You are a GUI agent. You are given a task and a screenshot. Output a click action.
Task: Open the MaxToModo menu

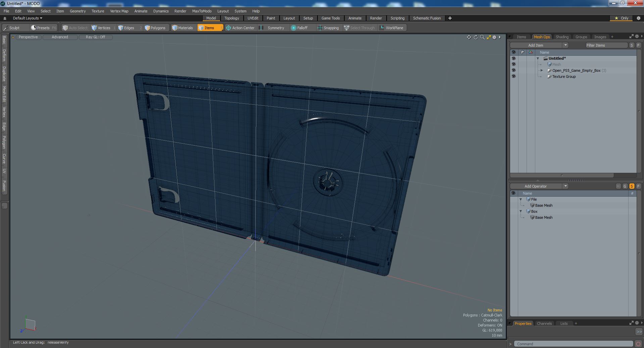pos(202,11)
